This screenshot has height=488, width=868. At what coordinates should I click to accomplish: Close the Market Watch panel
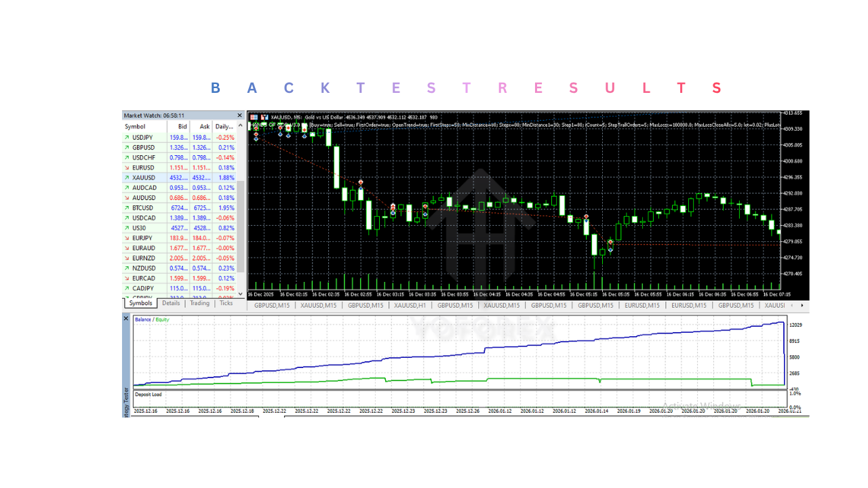coord(239,116)
